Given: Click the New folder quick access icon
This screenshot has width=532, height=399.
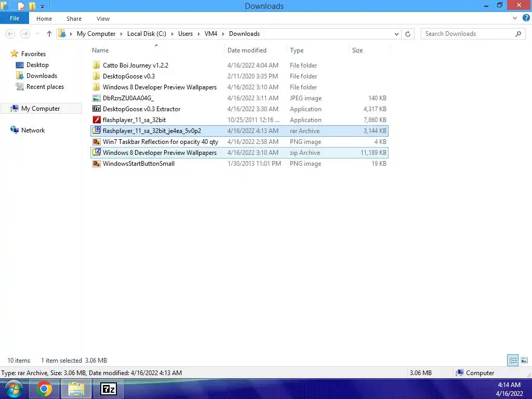Looking at the screenshot, I should 32,6.
